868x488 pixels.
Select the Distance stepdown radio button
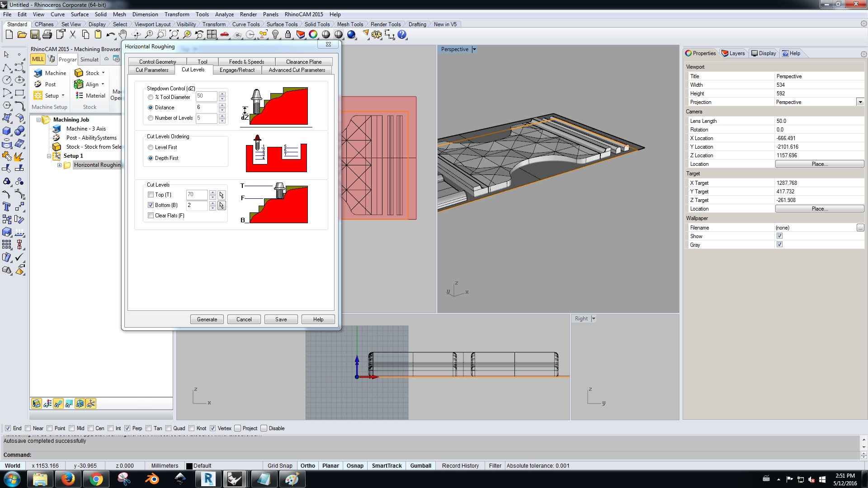tap(151, 108)
